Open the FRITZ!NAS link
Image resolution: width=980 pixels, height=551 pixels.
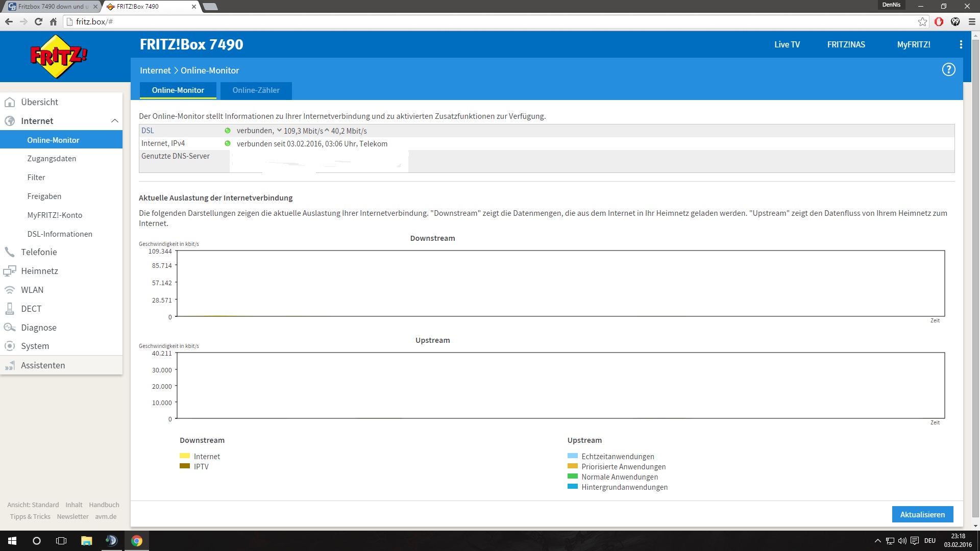[846, 44]
